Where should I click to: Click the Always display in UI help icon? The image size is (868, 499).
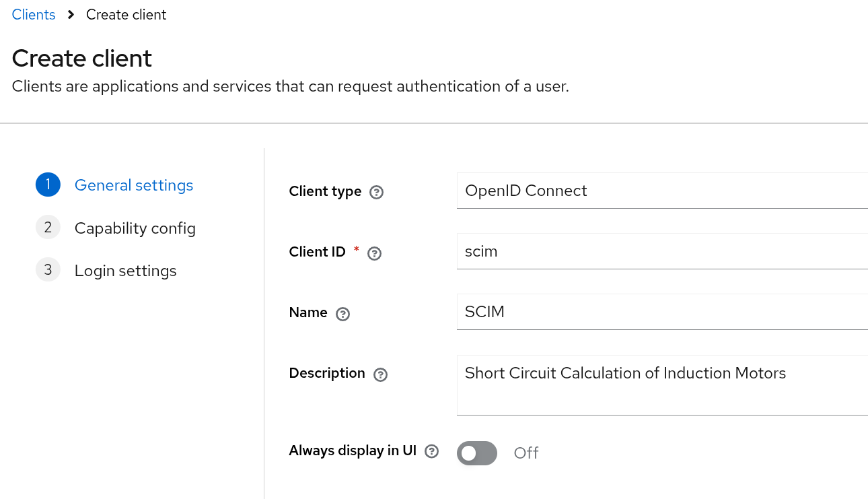pos(432,451)
